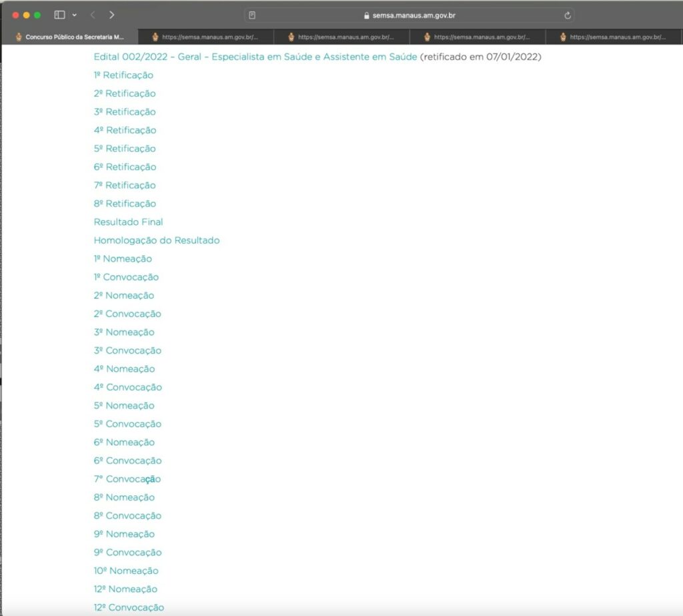The width and height of the screenshot is (683, 616).
Task: Open the 6ª Convocação link
Action: pyautogui.click(x=127, y=460)
